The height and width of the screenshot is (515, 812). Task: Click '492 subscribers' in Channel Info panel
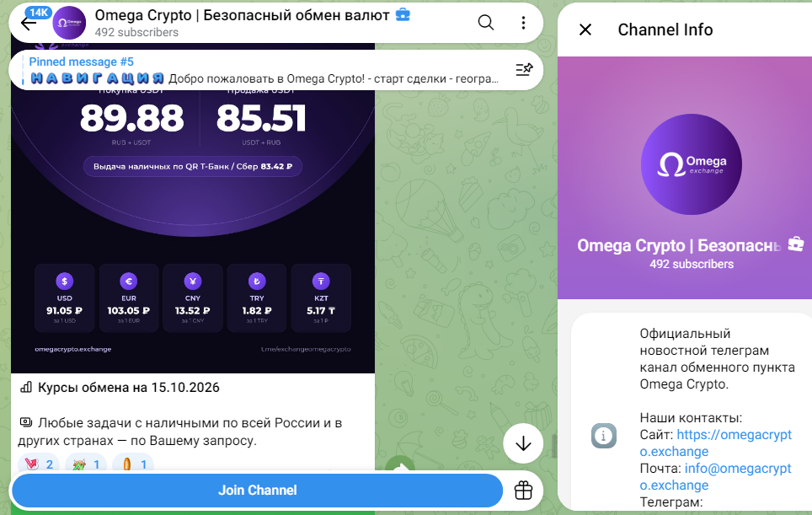pos(692,264)
